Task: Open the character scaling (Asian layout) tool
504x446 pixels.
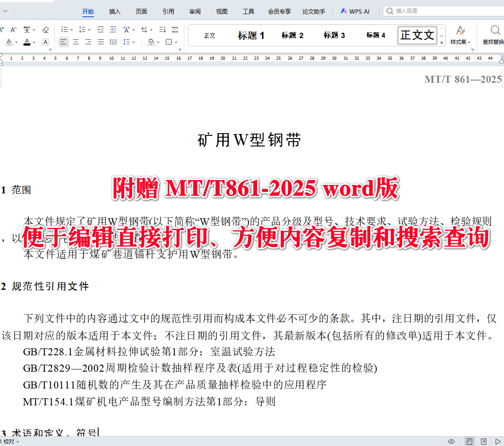Action: 126,30
